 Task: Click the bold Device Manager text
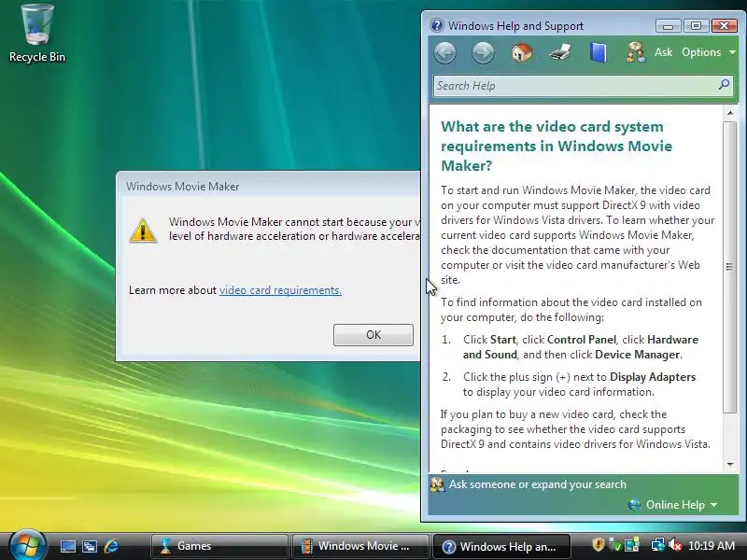pyautogui.click(x=638, y=355)
